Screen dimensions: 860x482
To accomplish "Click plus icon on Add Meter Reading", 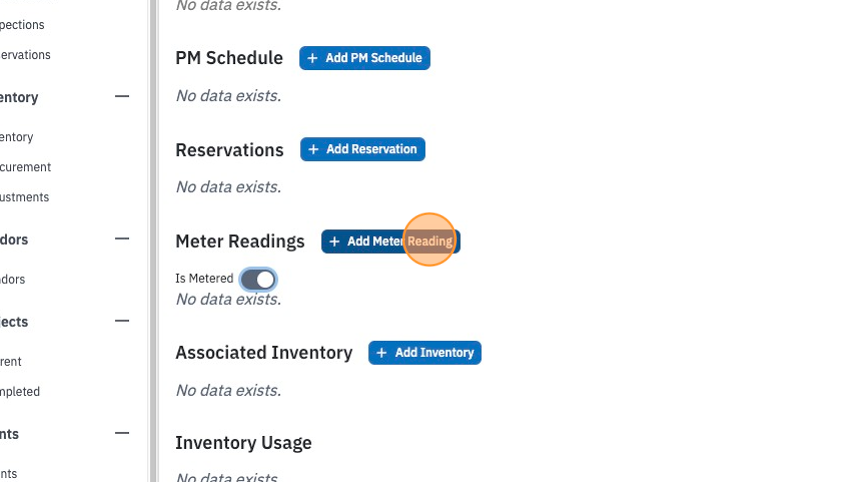I will tap(334, 242).
